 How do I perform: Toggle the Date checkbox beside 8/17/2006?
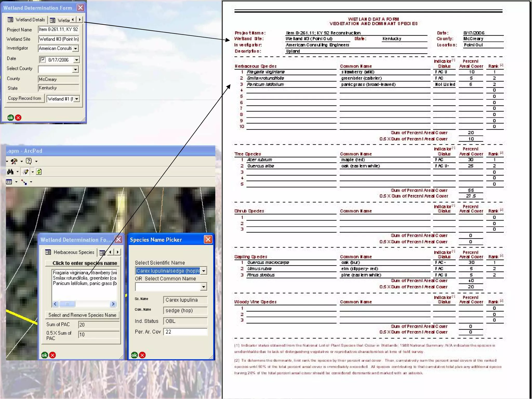click(x=43, y=60)
